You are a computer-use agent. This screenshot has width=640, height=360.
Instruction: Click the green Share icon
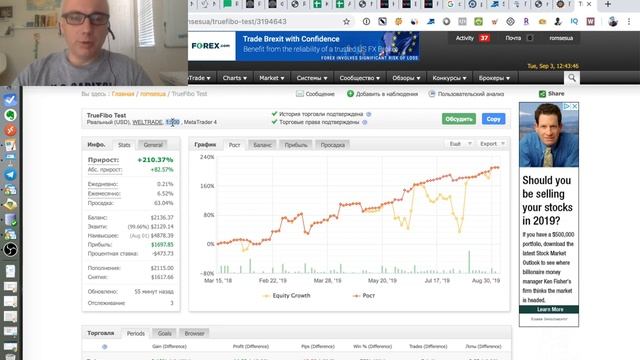pyautogui.click(x=542, y=94)
